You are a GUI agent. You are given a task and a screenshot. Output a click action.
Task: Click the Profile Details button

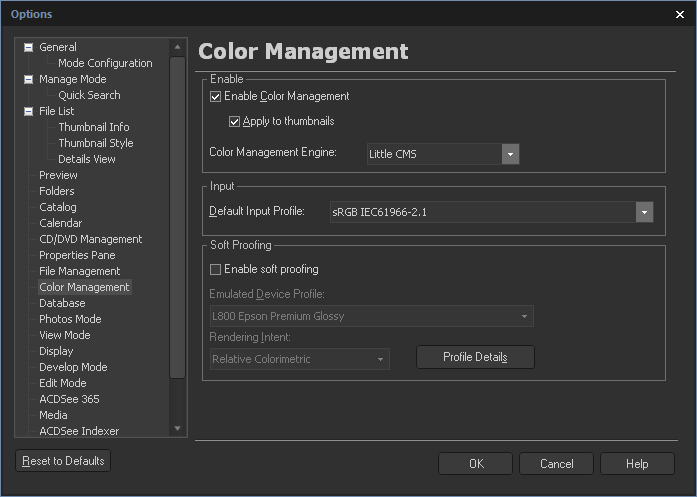point(475,358)
